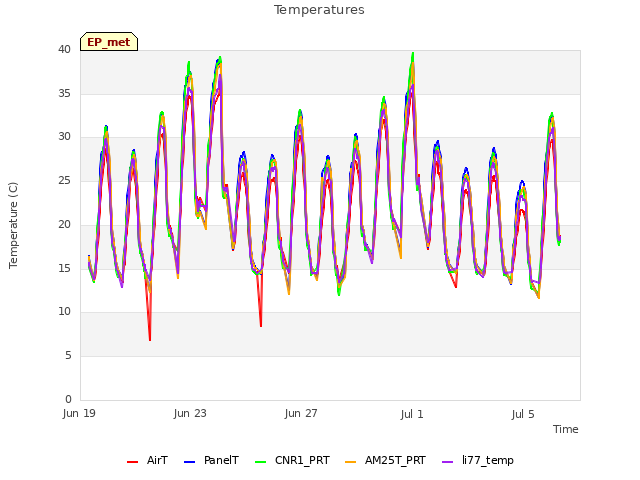Click the 40 y-axis tick label
Viewport: 640px width, 480px height.
pos(64,49)
